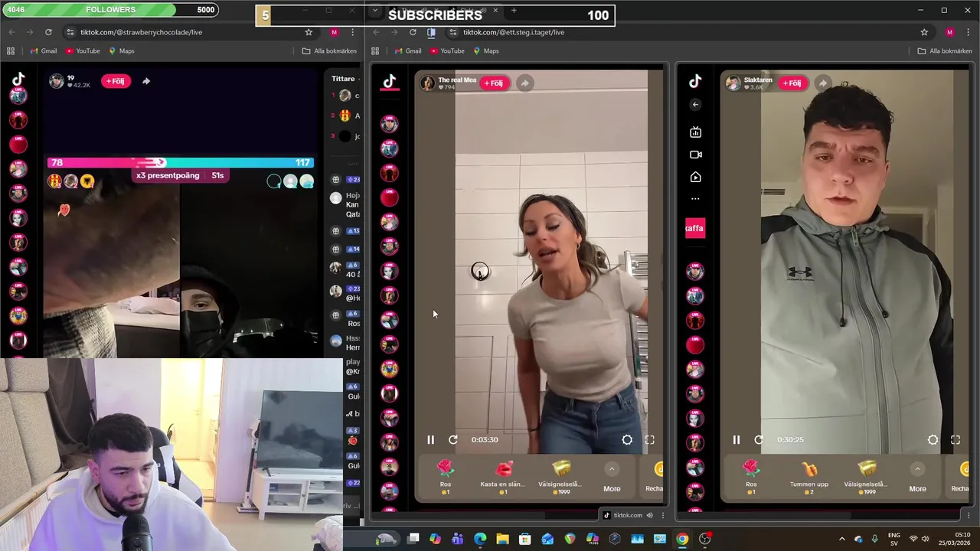Open Alla bokmärken folder in right browser
Screen dimensions: 980x551
tap(945, 51)
